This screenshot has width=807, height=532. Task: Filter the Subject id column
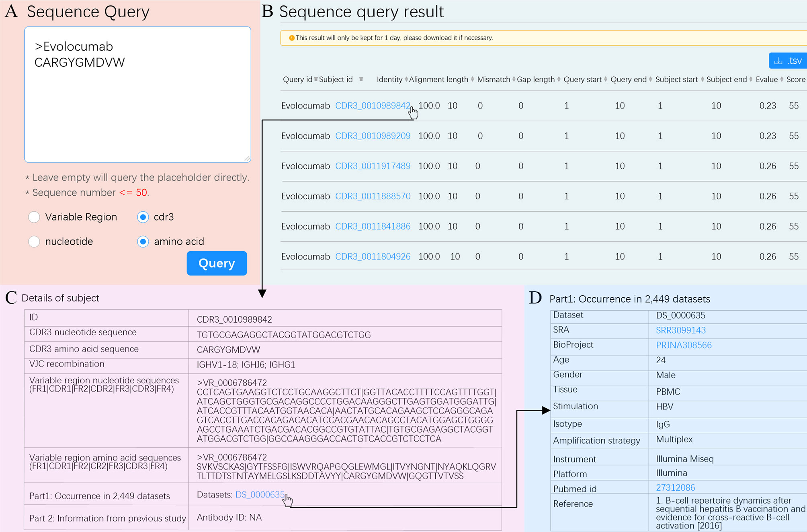361,79
